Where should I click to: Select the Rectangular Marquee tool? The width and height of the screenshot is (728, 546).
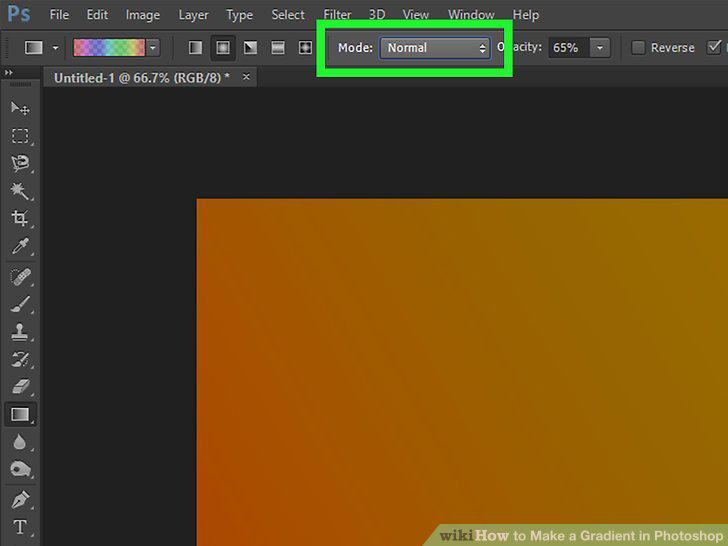[x=20, y=136]
